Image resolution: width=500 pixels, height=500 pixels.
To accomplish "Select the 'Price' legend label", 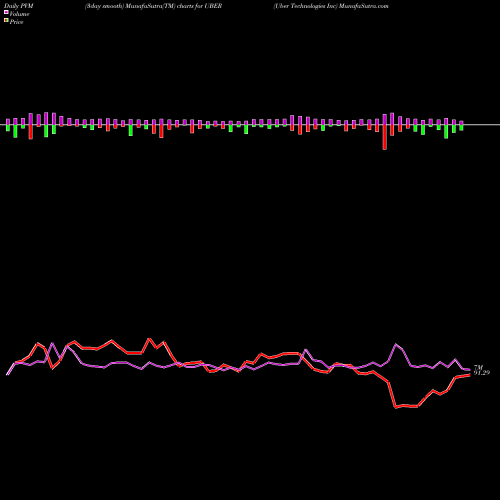I will (x=16, y=22).
